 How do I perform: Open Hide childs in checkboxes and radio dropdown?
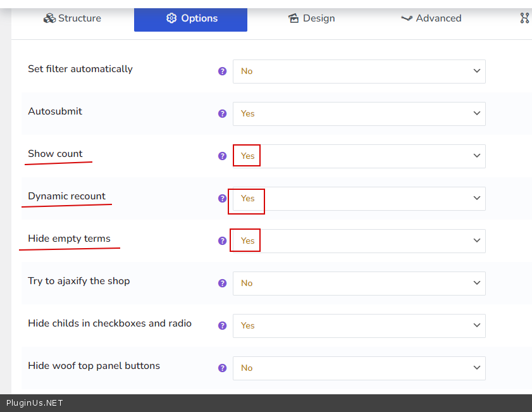click(359, 326)
